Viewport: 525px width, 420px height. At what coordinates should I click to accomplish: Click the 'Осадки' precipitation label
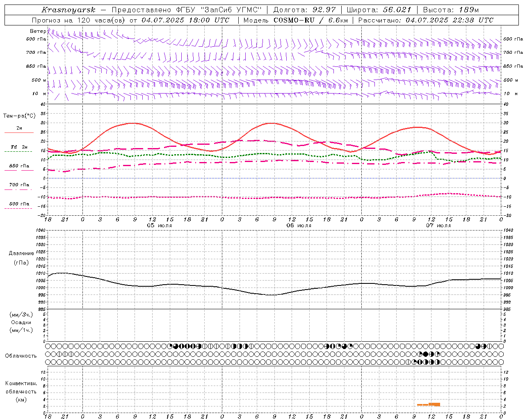(x=21, y=322)
